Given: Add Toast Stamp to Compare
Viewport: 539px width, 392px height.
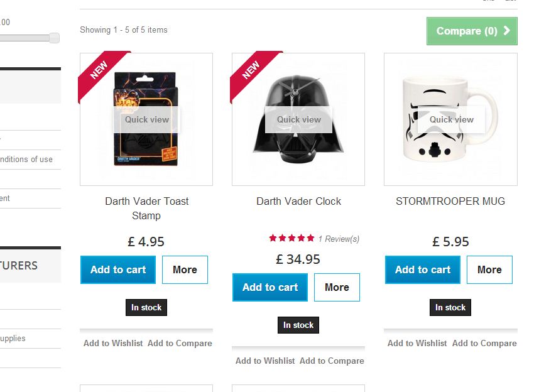Looking at the screenshot, I should click(x=180, y=343).
